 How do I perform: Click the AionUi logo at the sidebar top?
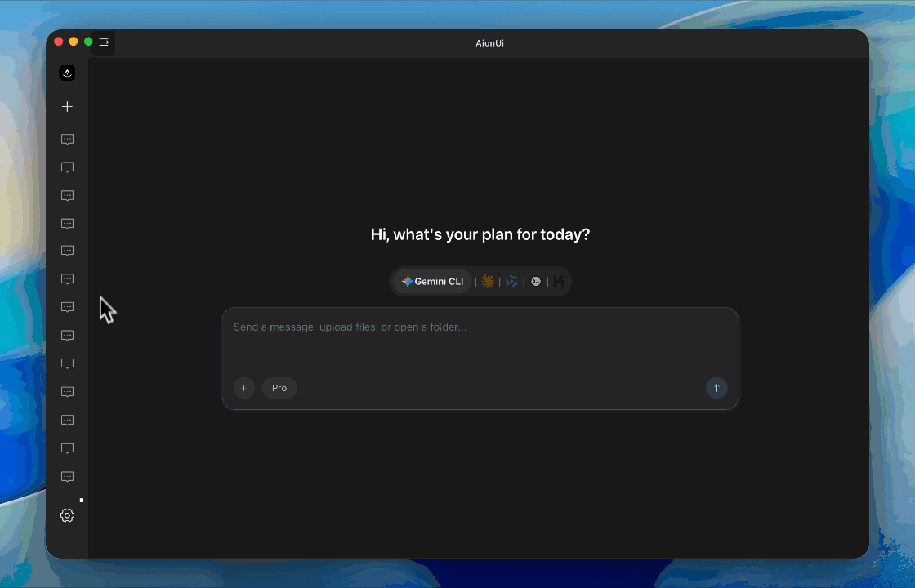67,73
